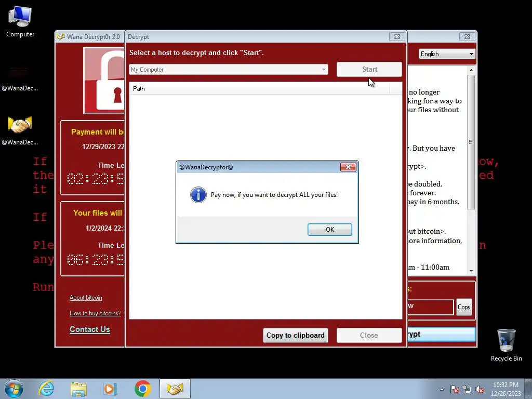Click the Action Center flag tray icon
The height and width of the screenshot is (399, 532).
coord(455,389)
